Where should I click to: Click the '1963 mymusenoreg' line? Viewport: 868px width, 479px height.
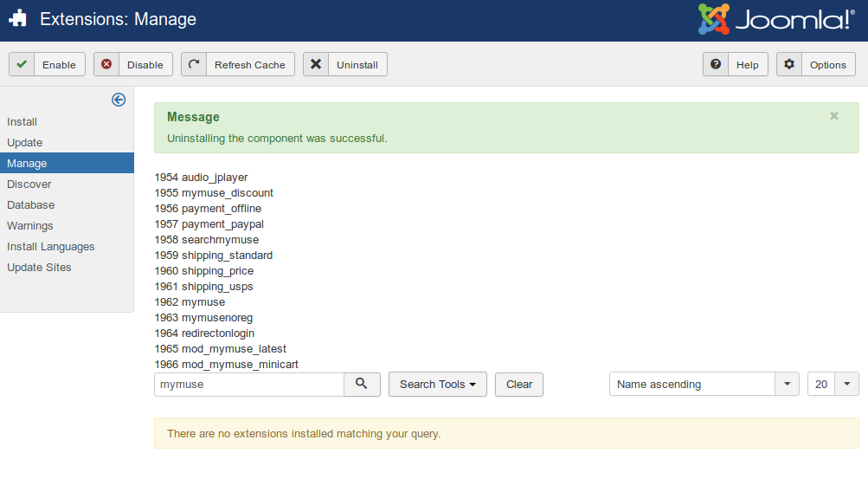[203, 317]
